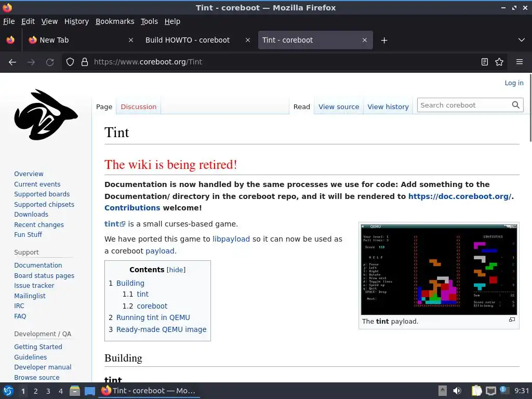Open the Edit menu
Screen dimensions: 532x399
pyautogui.click(x=28, y=21)
